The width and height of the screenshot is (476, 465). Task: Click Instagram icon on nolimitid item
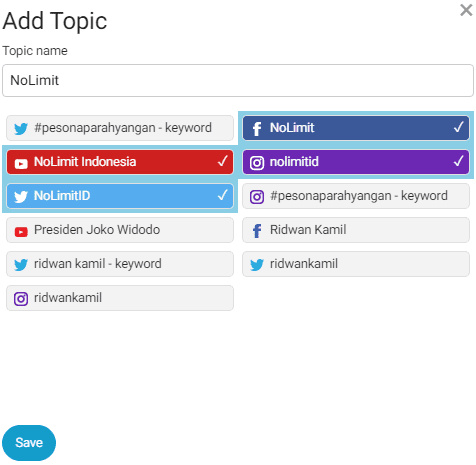point(257,163)
